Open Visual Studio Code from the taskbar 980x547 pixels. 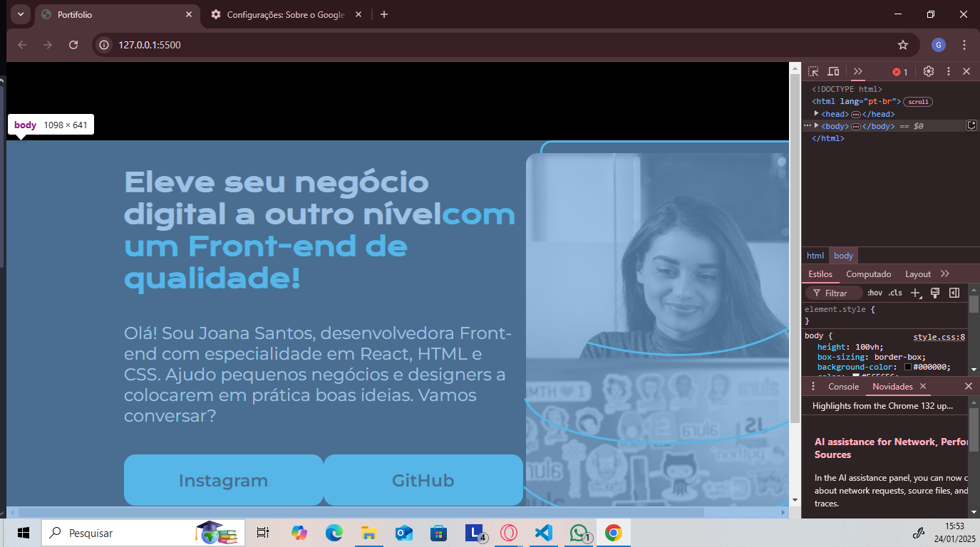544,533
